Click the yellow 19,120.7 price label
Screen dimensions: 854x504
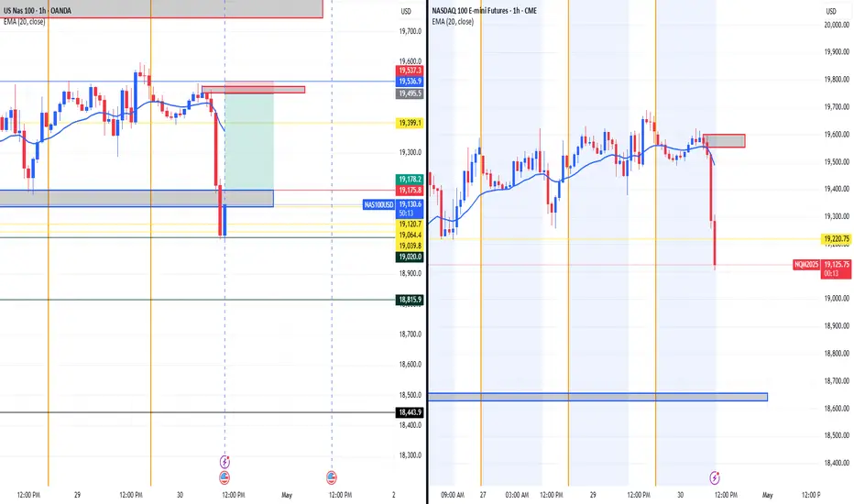[x=410, y=224]
